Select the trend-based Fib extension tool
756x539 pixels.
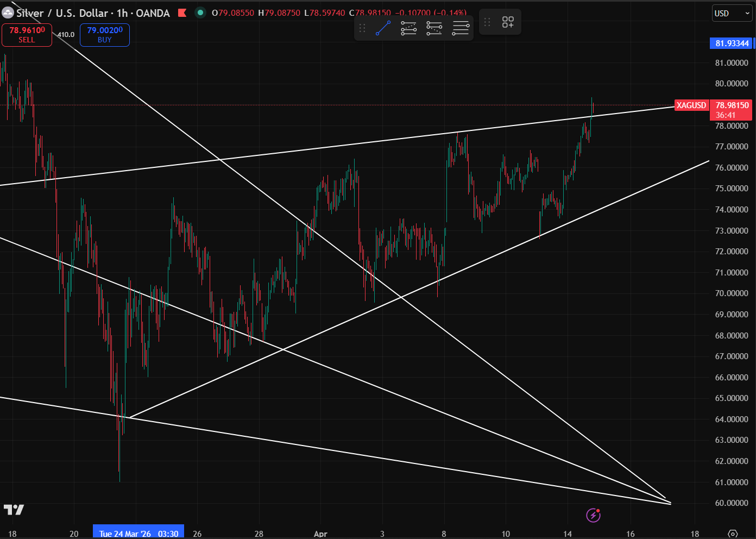(434, 28)
